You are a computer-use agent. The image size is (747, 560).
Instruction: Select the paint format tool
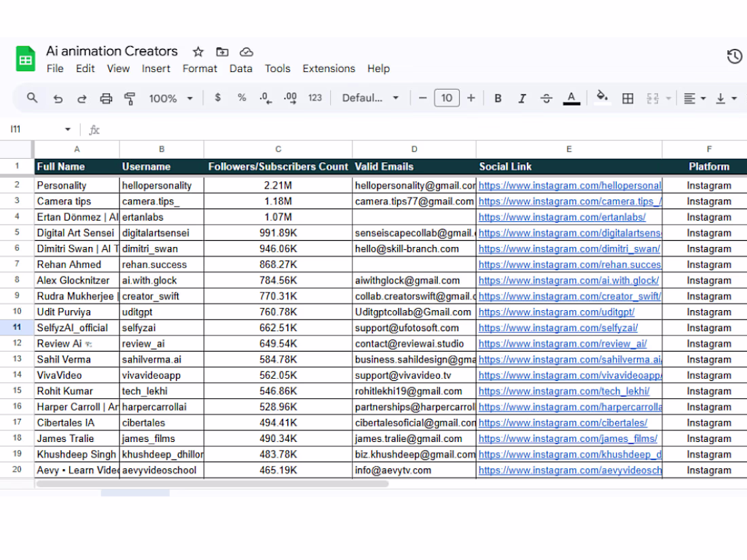pos(130,98)
